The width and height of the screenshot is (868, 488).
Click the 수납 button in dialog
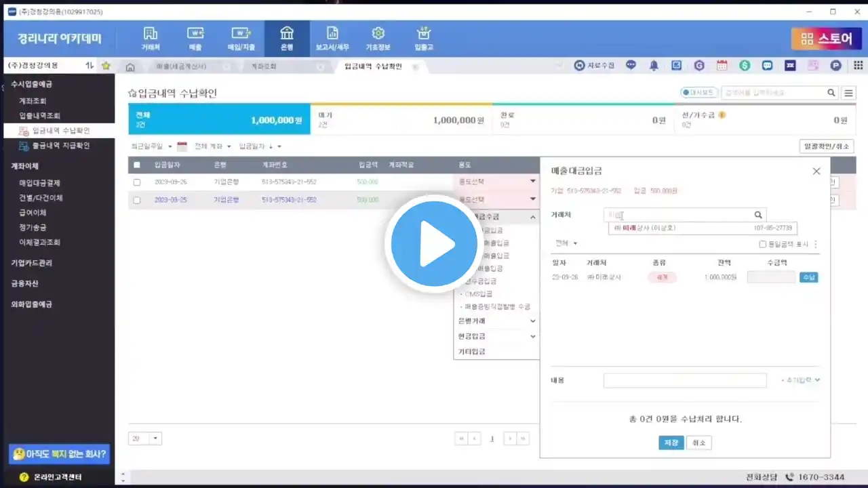point(808,277)
